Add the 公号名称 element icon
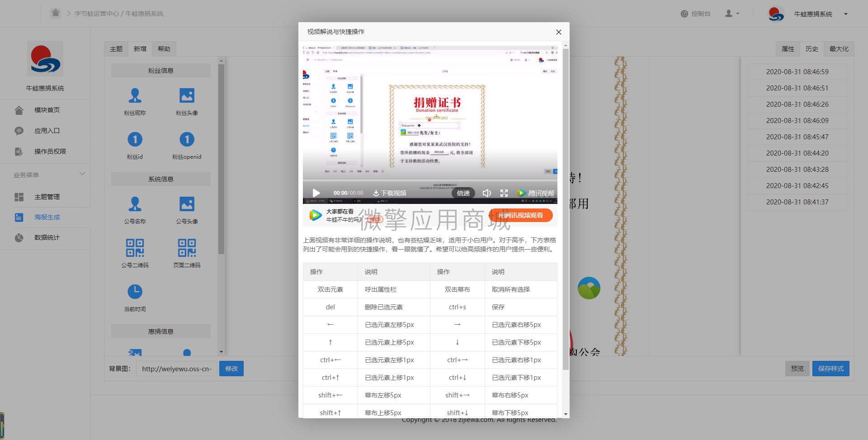The width and height of the screenshot is (868, 440). [x=135, y=204]
